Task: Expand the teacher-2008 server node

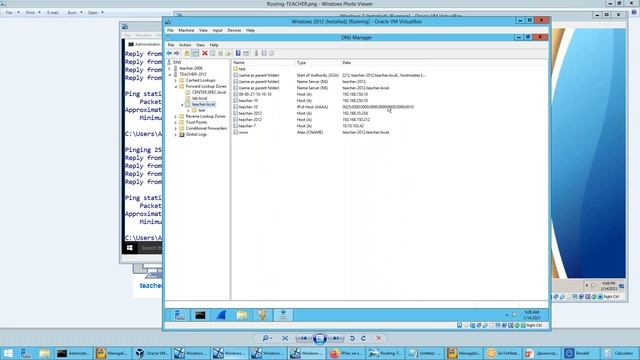Action: click(x=170, y=69)
